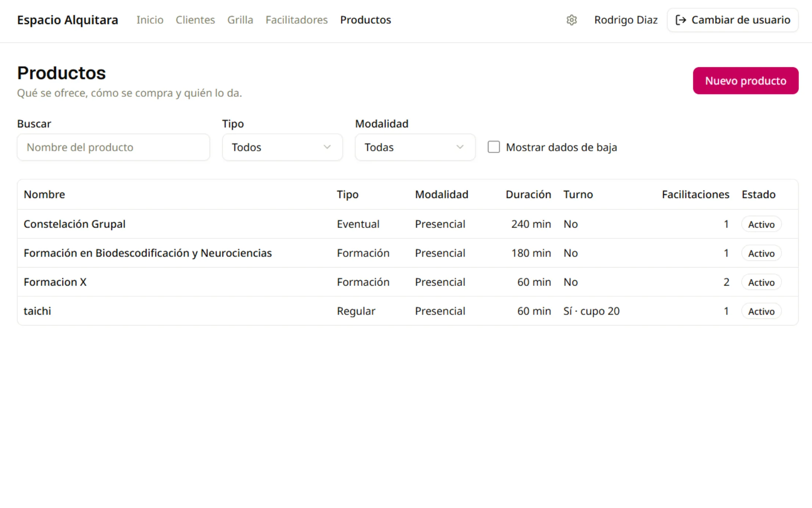This screenshot has height=508, width=812.
Task: Click Activo badge in Biodescodificación row
Action: tap(761, 253)
